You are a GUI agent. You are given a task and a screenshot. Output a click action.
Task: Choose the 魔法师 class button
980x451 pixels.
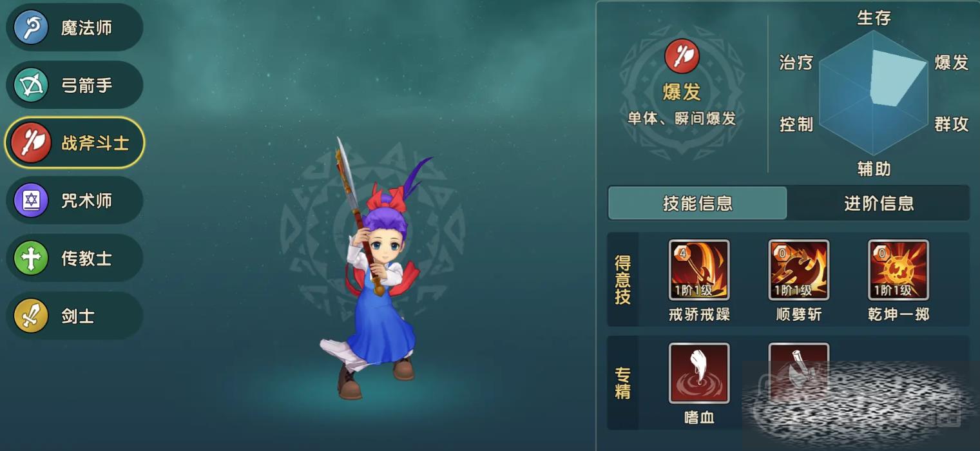75,27
